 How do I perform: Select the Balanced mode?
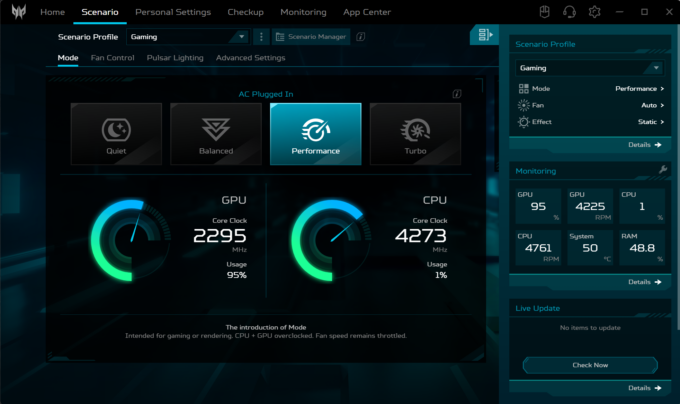tap(215, 134)
